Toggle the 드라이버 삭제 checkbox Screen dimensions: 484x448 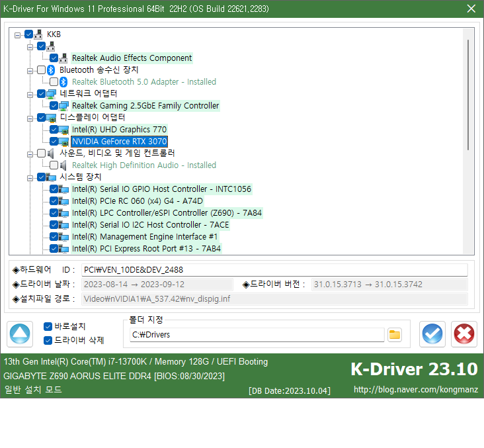pos(48,340)
